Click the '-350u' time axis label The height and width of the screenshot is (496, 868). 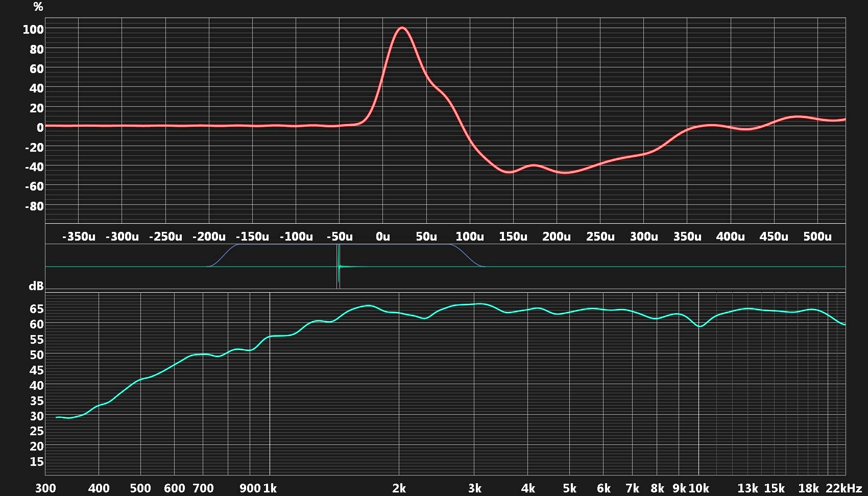click(x=79, y=237)
